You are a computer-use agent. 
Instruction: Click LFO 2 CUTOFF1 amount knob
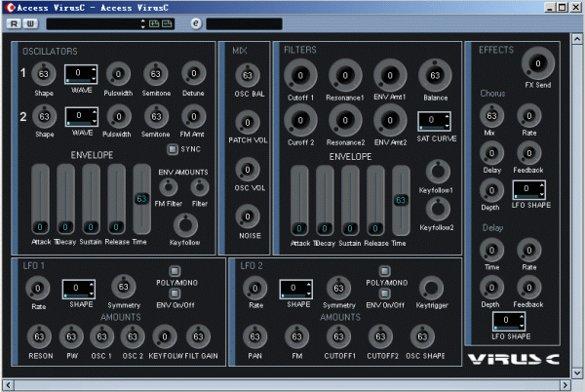pyautogui.click(x=338, y=336)
